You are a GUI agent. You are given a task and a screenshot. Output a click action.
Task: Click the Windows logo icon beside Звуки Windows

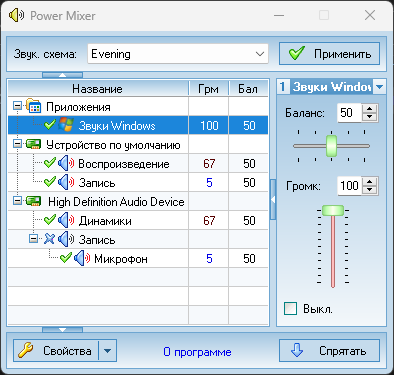pyautogui.click(x=66, y=125)
